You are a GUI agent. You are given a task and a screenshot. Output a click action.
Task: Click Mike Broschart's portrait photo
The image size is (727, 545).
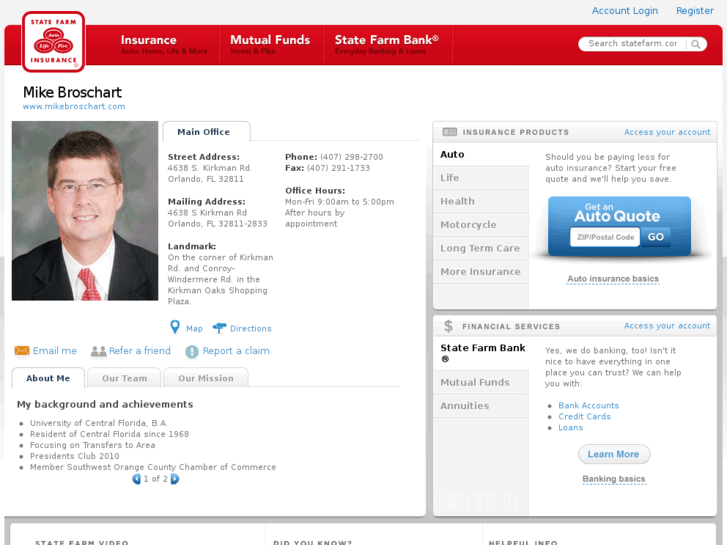[x=85, y=211]
